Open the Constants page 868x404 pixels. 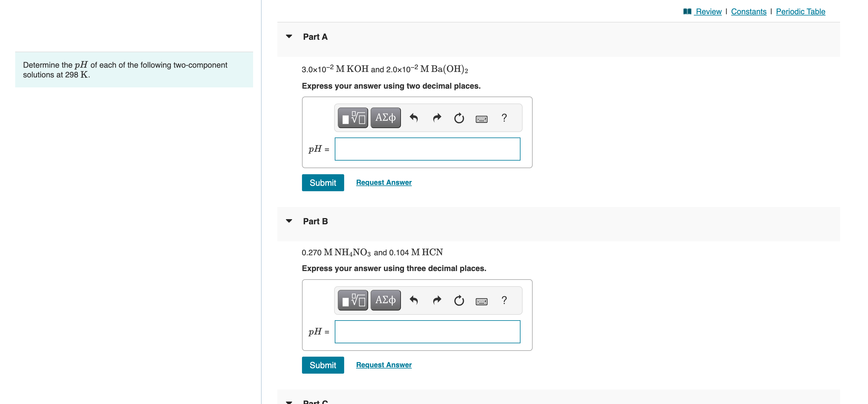pos(749,11)
